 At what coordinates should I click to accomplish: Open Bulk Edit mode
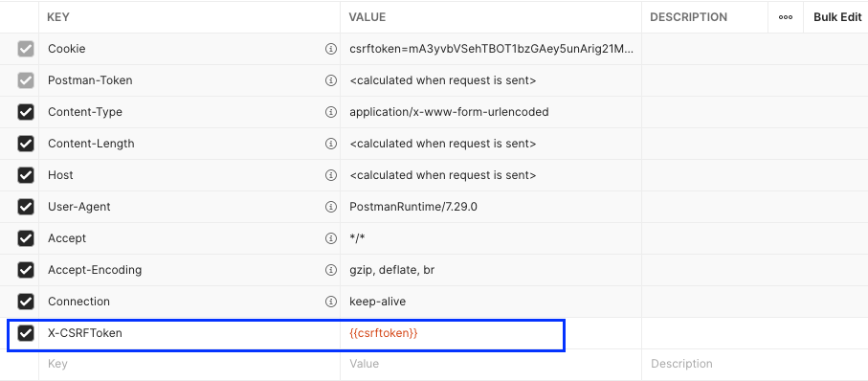[837, 17]
